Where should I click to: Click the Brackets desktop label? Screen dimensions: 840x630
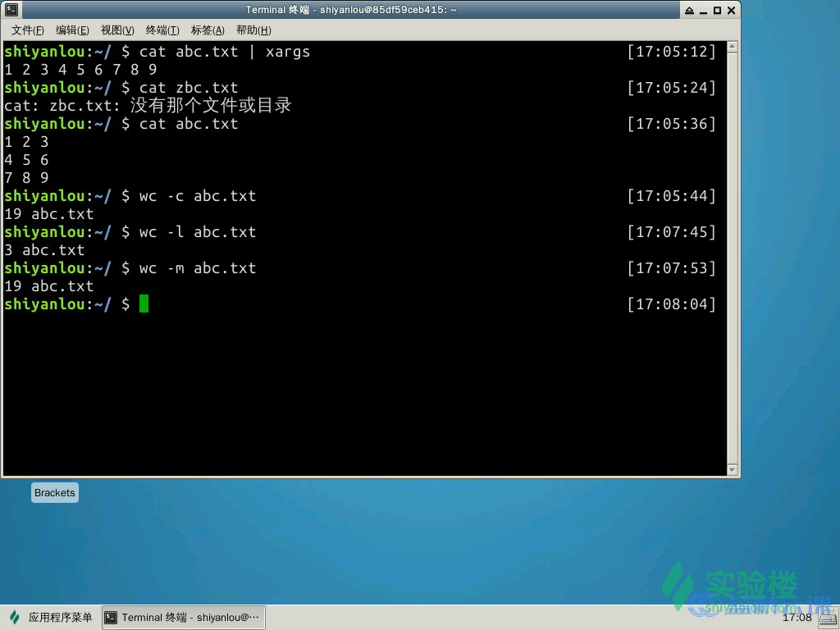point(55,493)
